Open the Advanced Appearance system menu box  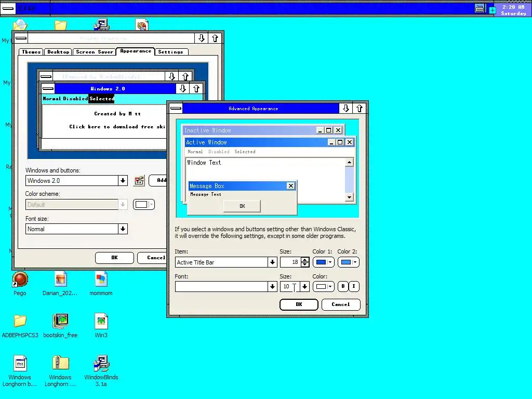pos(176,109)
